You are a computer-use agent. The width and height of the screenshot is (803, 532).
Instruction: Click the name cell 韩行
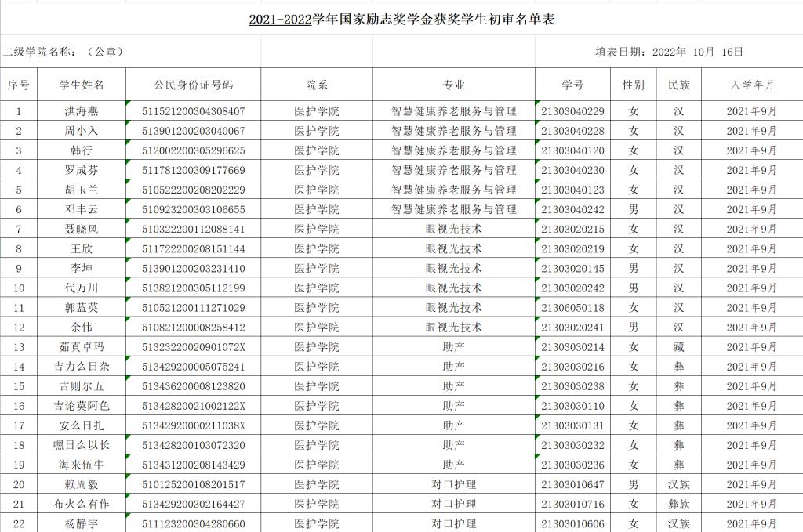tap(82, 150)
